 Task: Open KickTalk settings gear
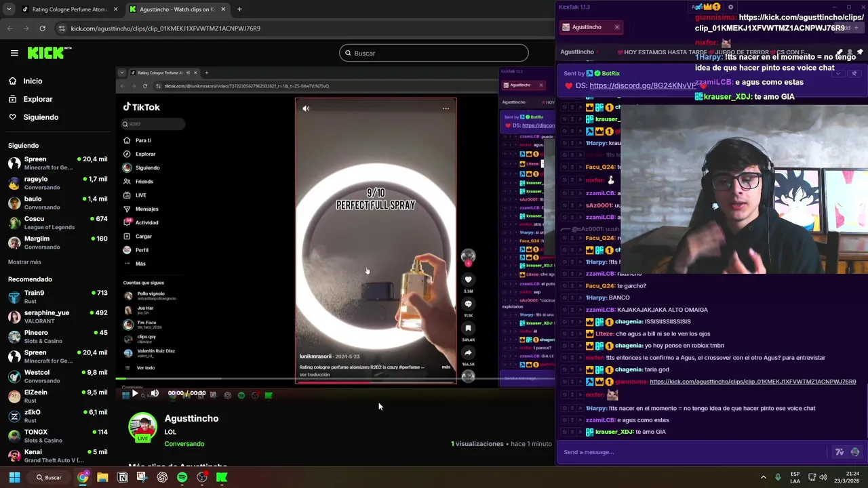(730, 7)
